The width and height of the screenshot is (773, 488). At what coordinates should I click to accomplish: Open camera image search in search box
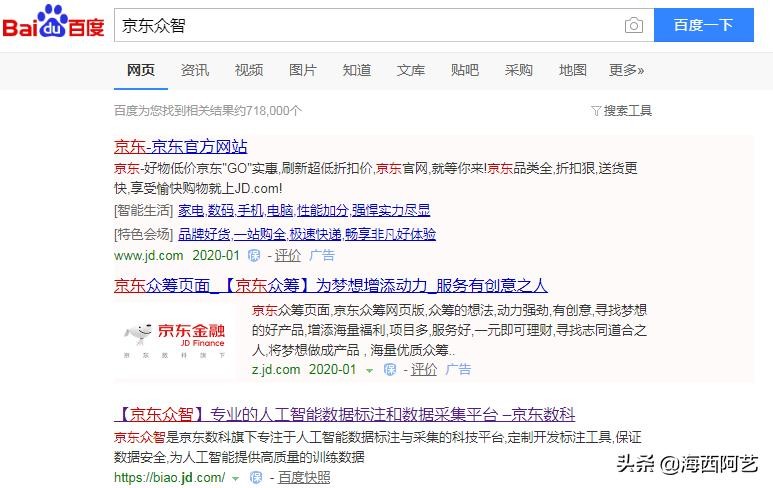pos(633,26)
